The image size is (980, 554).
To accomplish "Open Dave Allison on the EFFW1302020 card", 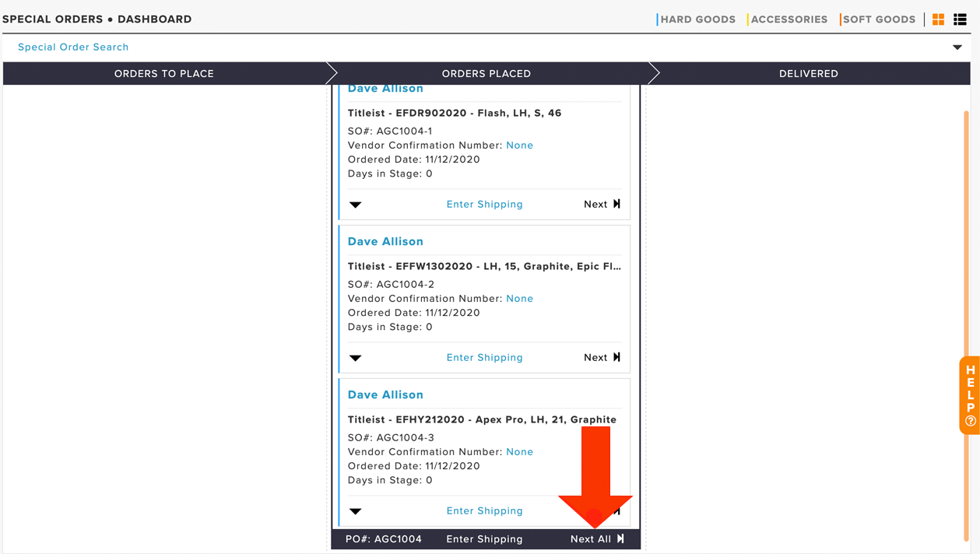I will [385, 241].
